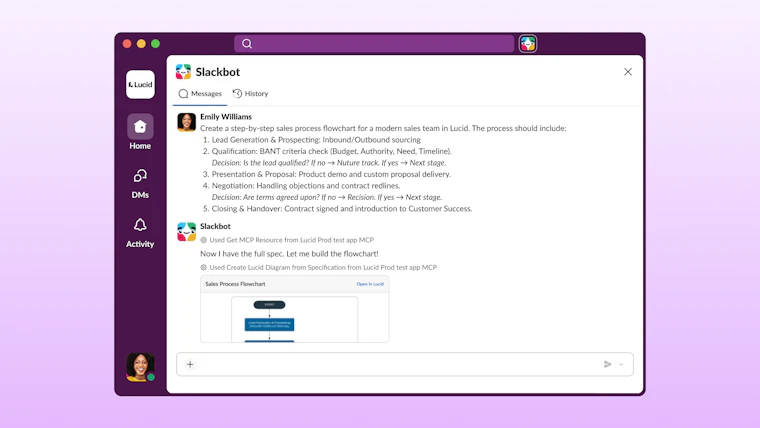The image size is (760, 428).
Task: Open DMs in the sidebar
Action: point(140,184)
